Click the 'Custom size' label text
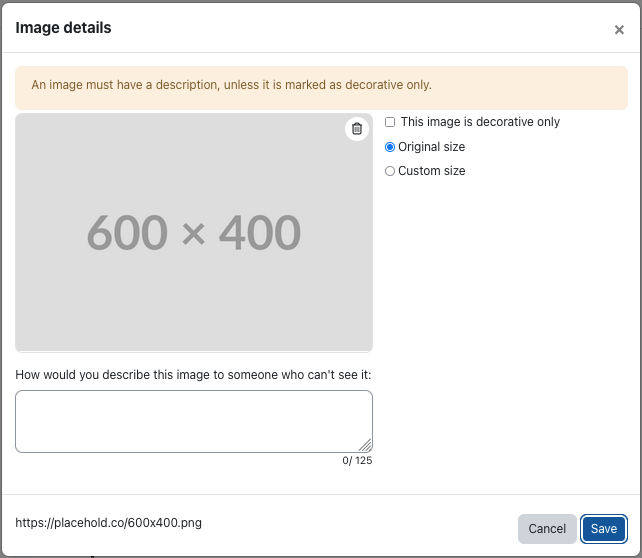Image resolution: width=642 pixels, height=558 pixels. [x=432, y=171]
